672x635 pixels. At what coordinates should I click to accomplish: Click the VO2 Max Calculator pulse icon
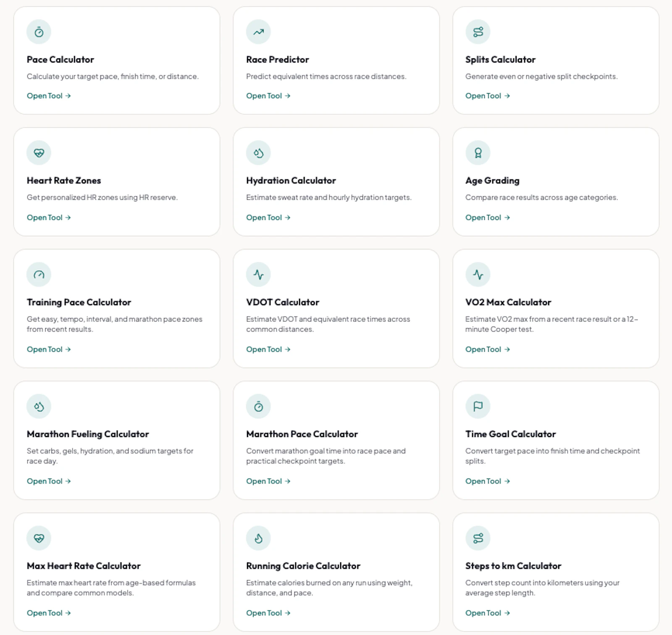pyautogui.click(x=478, y=274)
